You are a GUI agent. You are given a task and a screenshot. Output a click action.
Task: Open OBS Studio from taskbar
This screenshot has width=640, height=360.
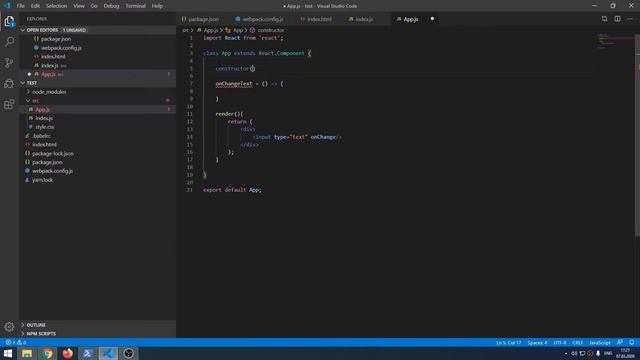[129, 353]
